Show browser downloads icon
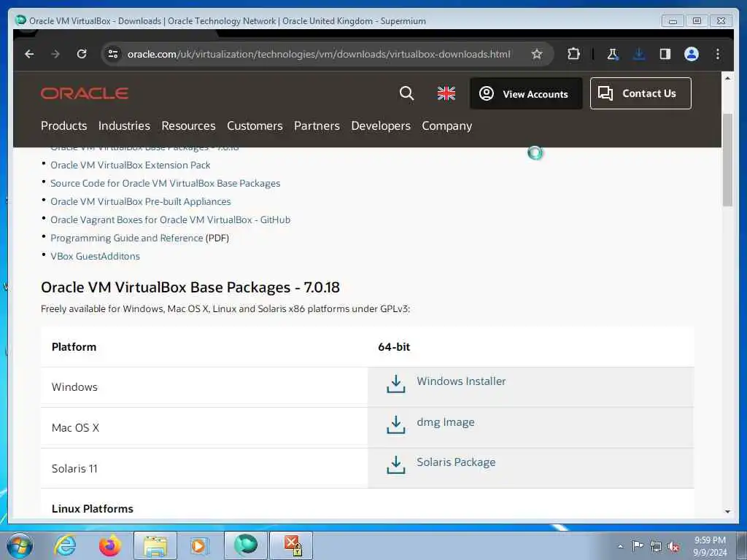The width and height of the screenshot is (747, 560). click(639, 54)
